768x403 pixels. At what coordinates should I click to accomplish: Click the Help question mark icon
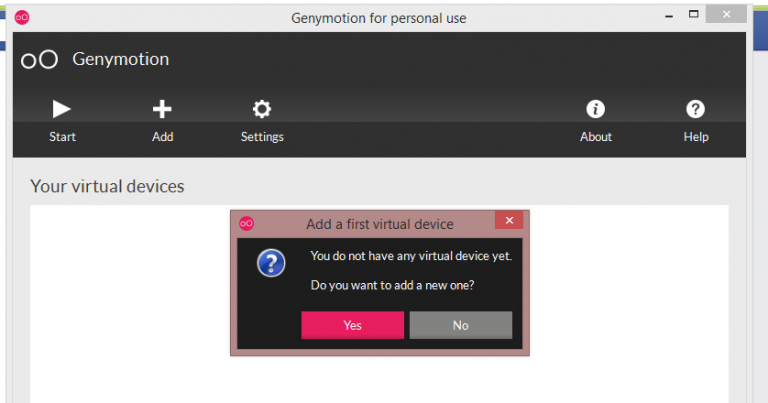pos(695,109)
